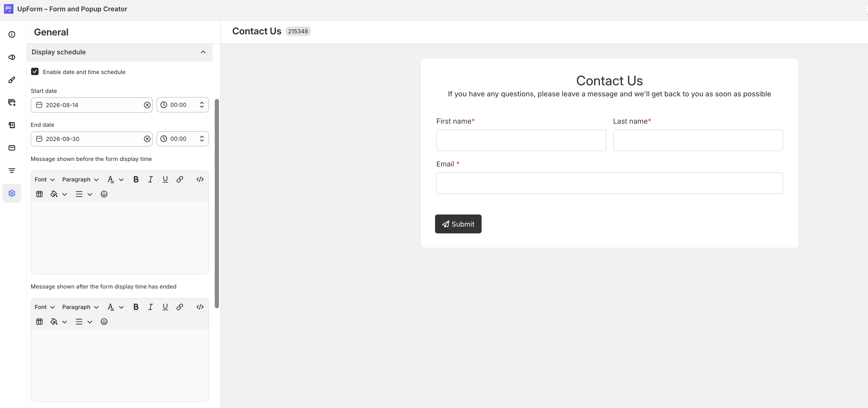Insert emoji in the before-display message editor
Image resolution: width=868 pixels, height=408 pixels.
104,194
